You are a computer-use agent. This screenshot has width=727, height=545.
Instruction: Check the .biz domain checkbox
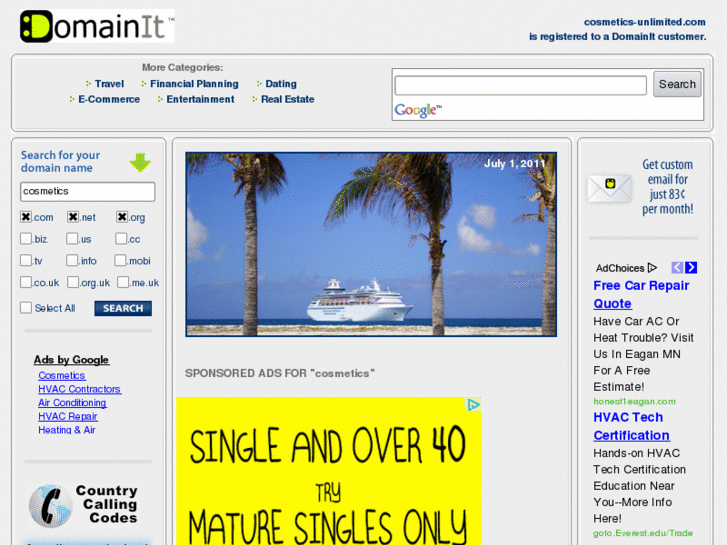pos(26,238)
